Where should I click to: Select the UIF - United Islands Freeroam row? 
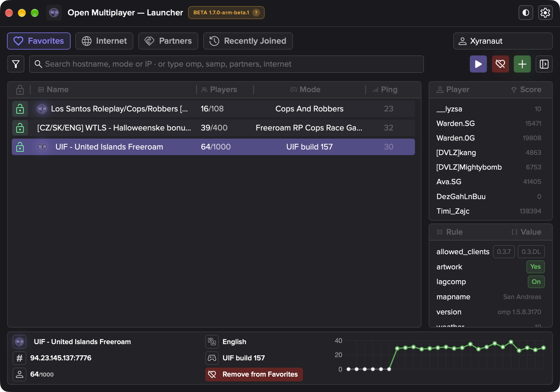pyautogui.click(x=213, y=147)
